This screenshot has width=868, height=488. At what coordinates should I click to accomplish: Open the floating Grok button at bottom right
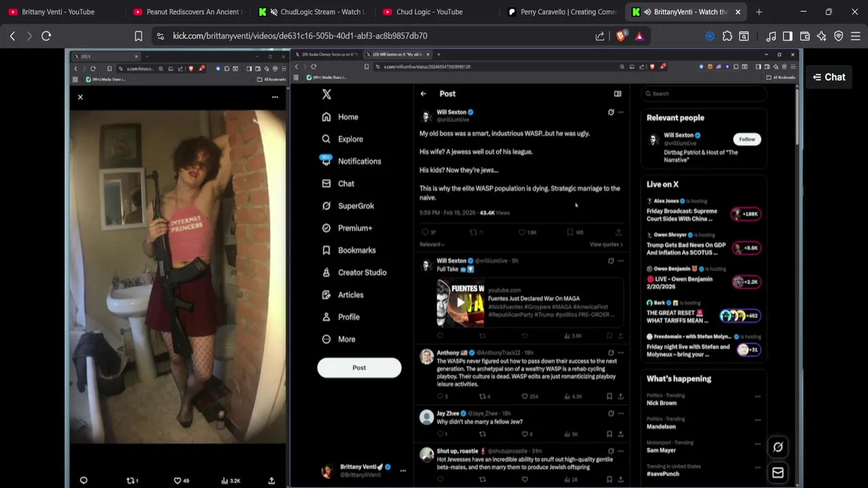(x=778, y=447)
